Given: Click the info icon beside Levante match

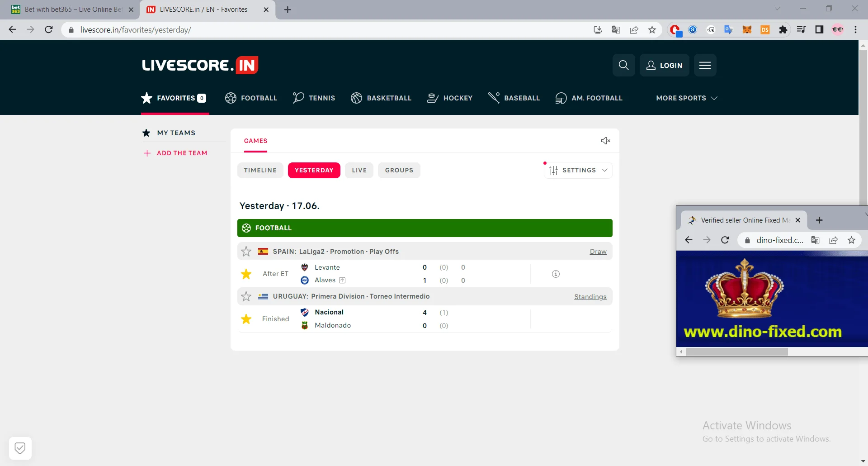Looking at the screenshot, I should point(556,274).
